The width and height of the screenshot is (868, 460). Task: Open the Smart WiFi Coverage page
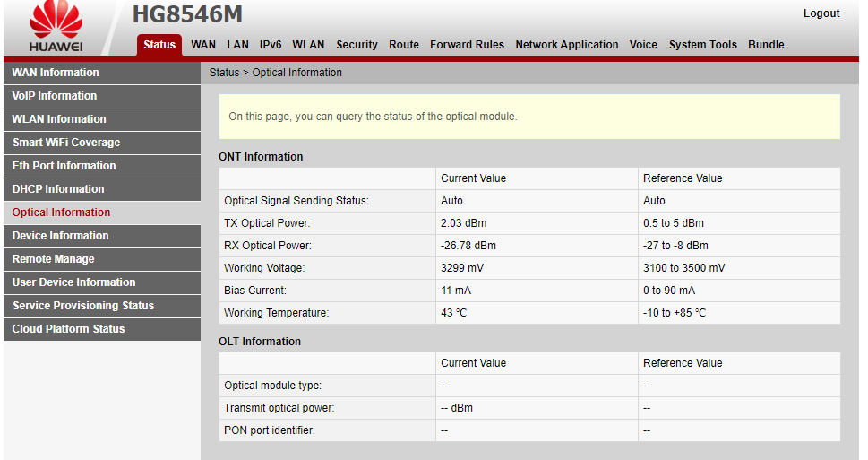tap(102, 143)
